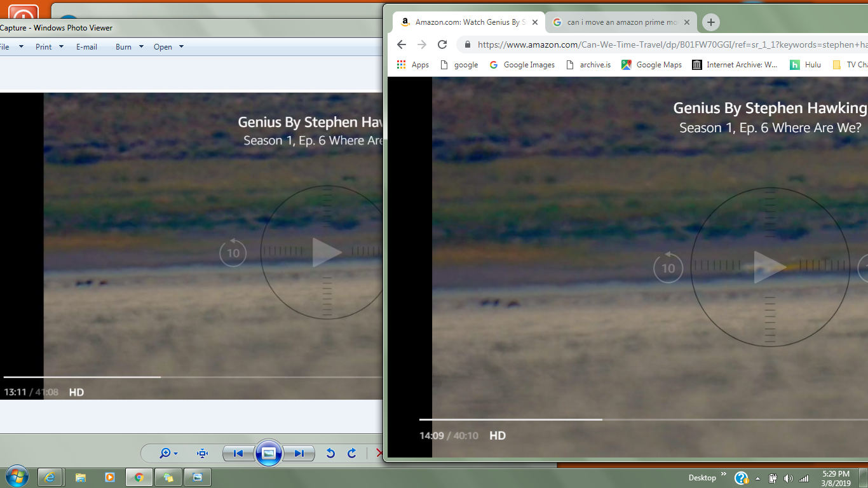
Task: Rotate the photo clockwise
Action: [x=351, y=453]
